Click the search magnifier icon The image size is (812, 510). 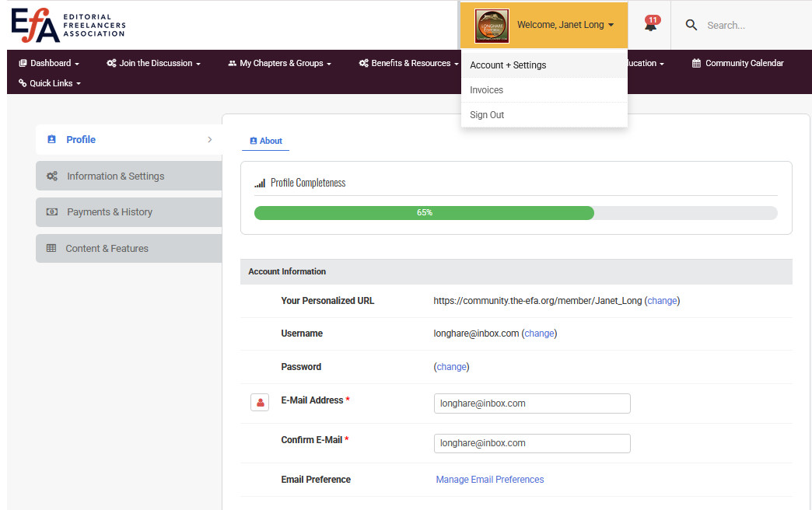[x=691, y=26]
